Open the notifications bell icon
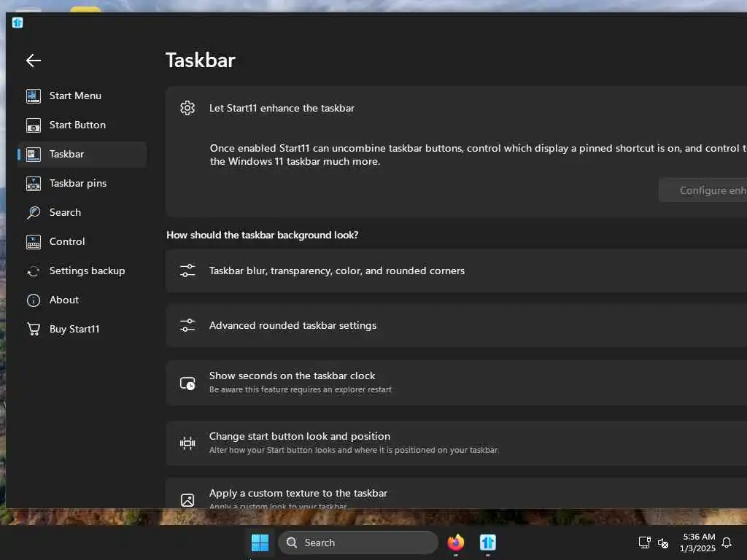747x560 pixels. coord(727,542)
